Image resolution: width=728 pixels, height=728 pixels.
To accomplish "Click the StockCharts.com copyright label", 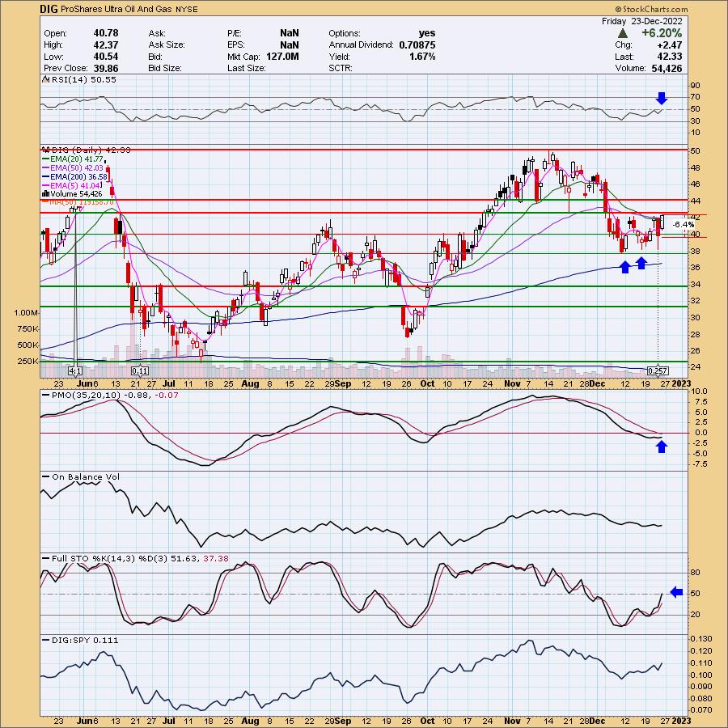I will coord(651,9).
